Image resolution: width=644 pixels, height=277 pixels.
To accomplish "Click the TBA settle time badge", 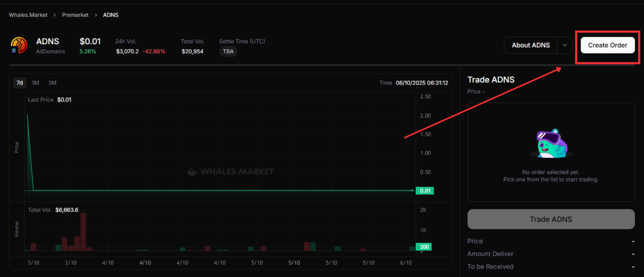I will 228,52.
